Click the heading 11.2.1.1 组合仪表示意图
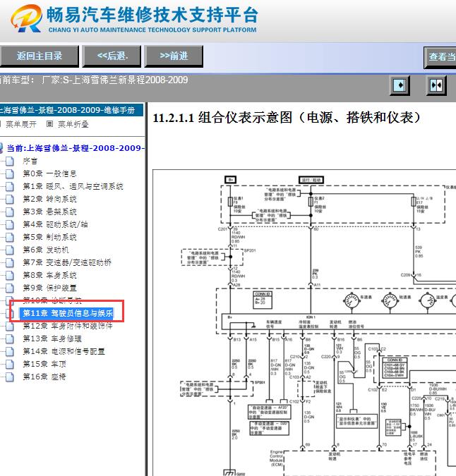 pos(287,118)
